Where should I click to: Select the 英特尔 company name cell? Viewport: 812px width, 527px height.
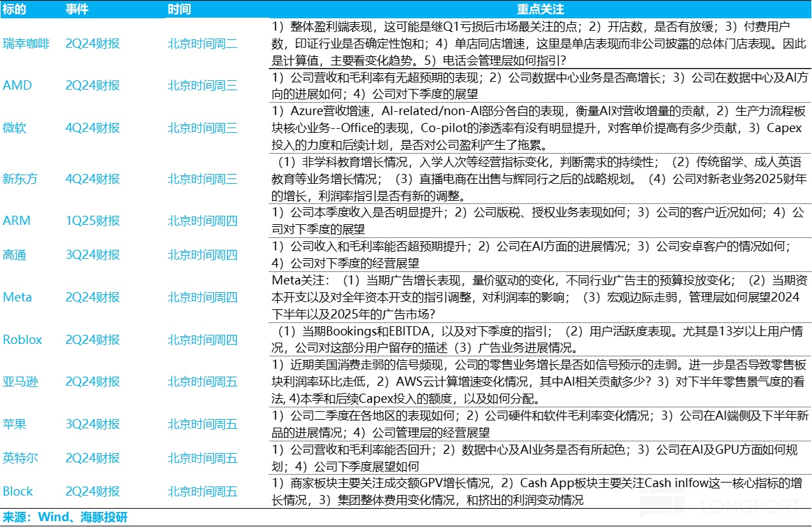20,457
